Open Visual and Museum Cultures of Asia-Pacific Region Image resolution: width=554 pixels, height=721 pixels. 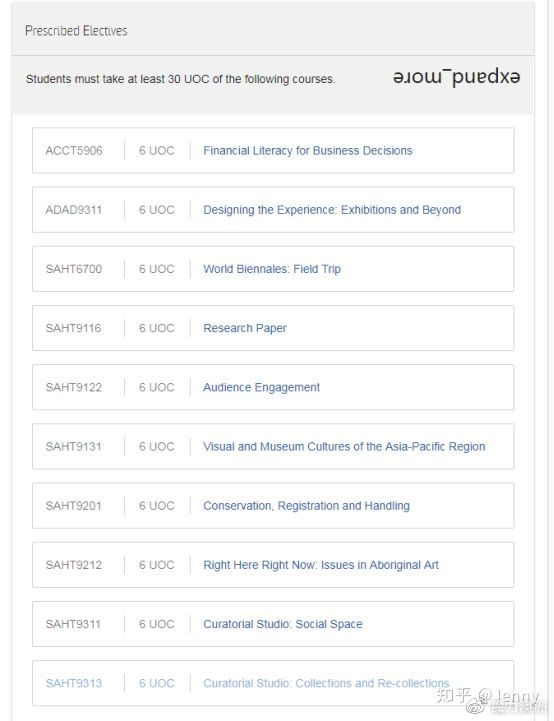pyautogui.click(x=344, y=446)
